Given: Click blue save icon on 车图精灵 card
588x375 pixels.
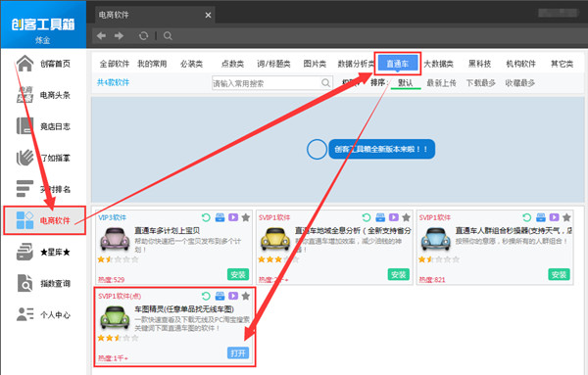Looking at the screenshot, I should (x=220, y=296).
